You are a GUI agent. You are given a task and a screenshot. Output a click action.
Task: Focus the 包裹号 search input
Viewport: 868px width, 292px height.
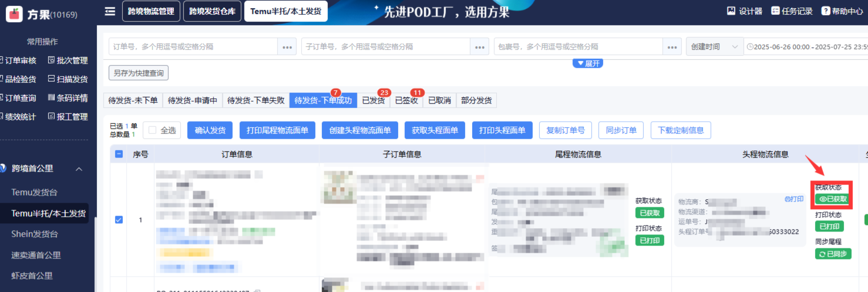click(x=578, y=47)
